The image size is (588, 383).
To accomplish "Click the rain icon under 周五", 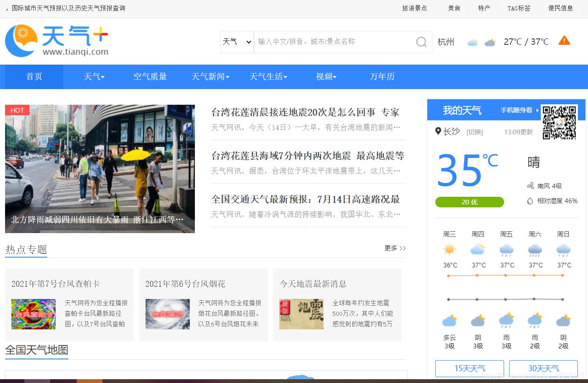I will (506, 250).
